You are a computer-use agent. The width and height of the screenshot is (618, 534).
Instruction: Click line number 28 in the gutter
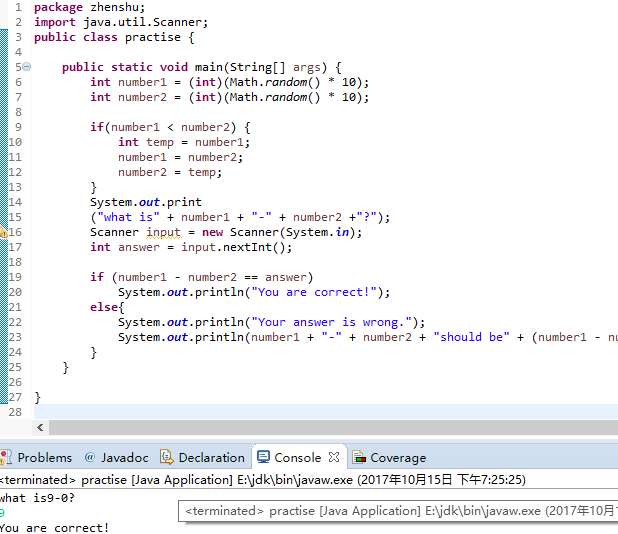pos(15,412)
